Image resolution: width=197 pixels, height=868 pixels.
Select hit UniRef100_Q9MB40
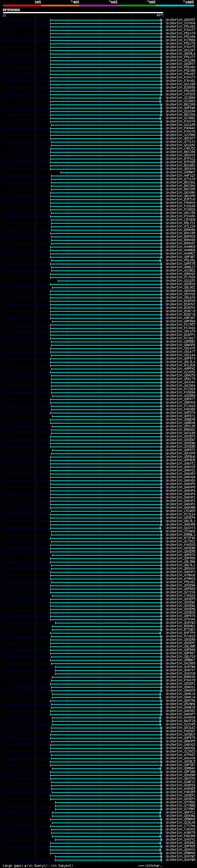(x=180, y=769)
